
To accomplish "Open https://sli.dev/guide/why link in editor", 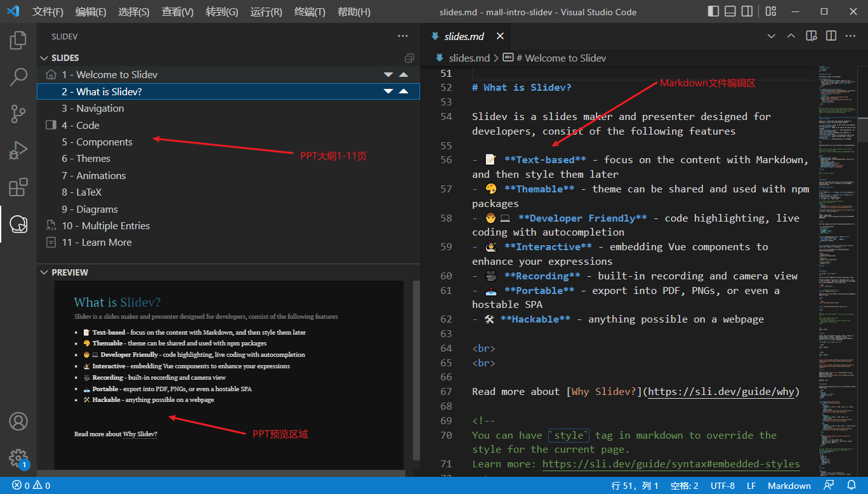I will tap(721, 392).
